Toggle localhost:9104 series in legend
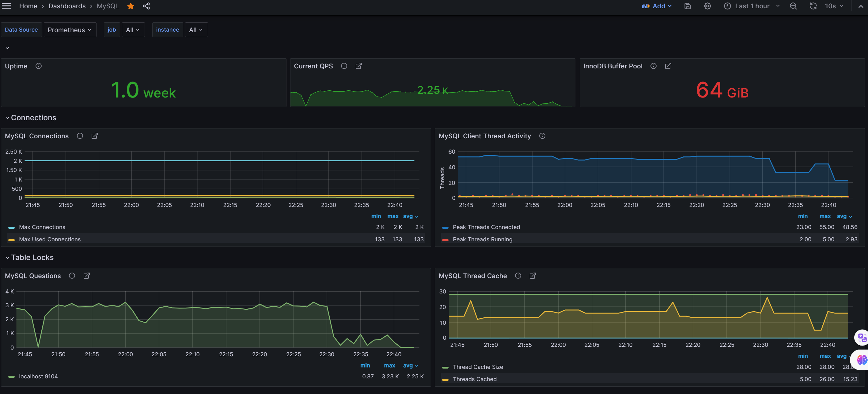 click(38, 376)
